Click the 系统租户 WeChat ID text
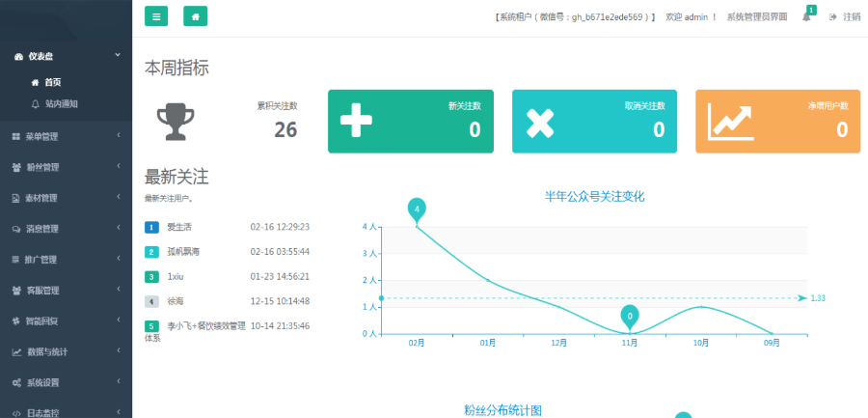868x418 pixels. 575,17
